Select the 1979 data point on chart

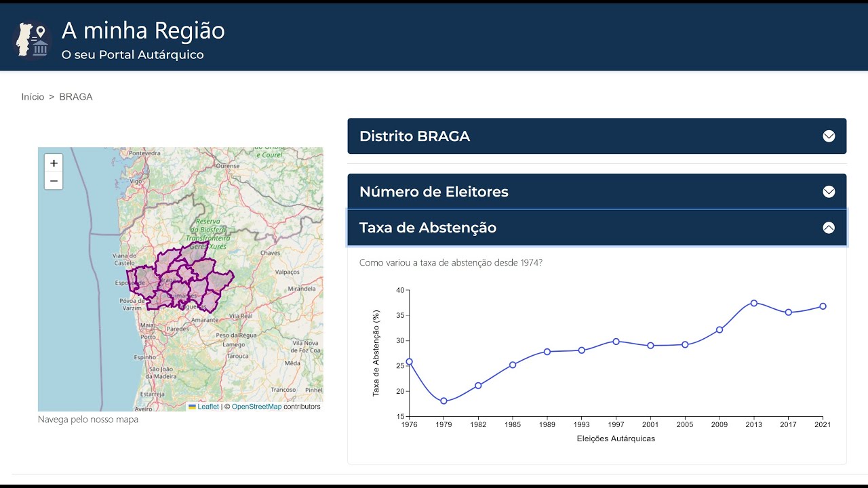[x=443, y=401]
